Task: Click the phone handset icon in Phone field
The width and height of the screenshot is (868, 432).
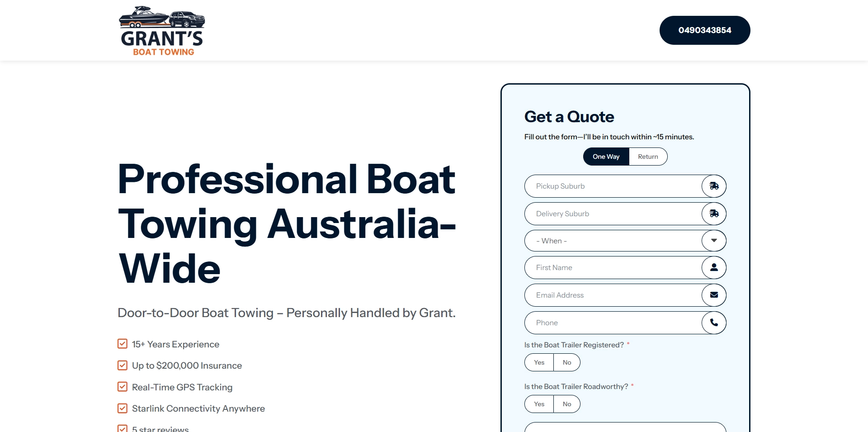Action: 713,323
